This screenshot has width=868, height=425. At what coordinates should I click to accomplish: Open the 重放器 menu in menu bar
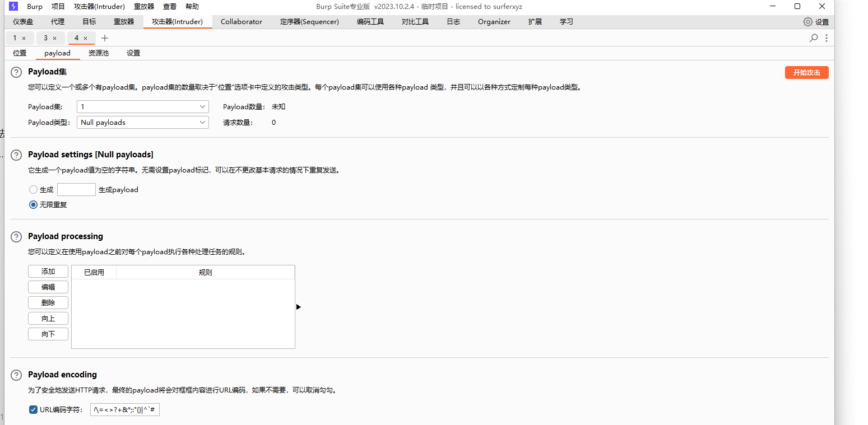(x=144, y=7)
